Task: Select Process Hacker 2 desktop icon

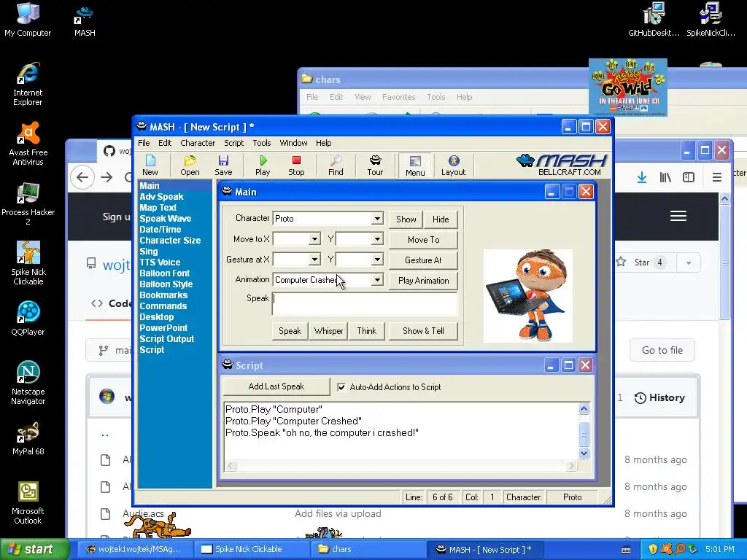Action: (x=28, y=204)
